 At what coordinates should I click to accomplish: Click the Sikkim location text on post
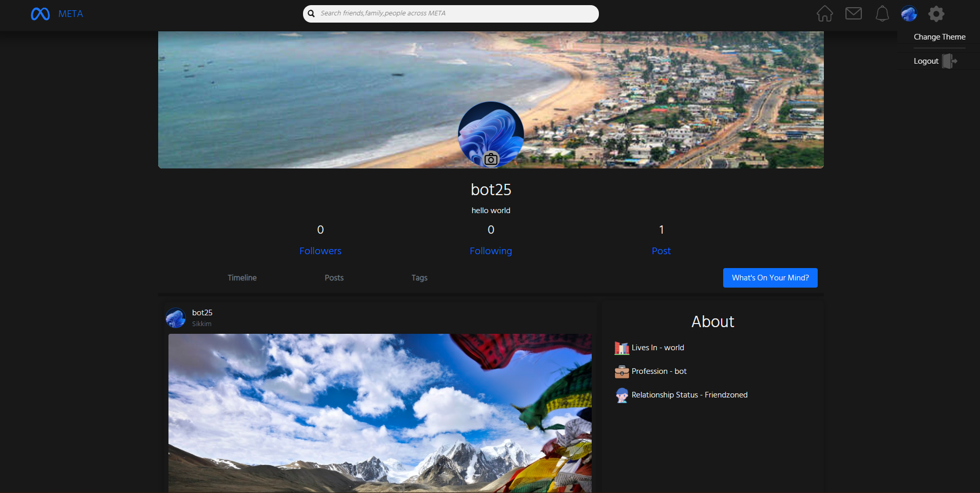pyautogui.click(x=202, y=324)
